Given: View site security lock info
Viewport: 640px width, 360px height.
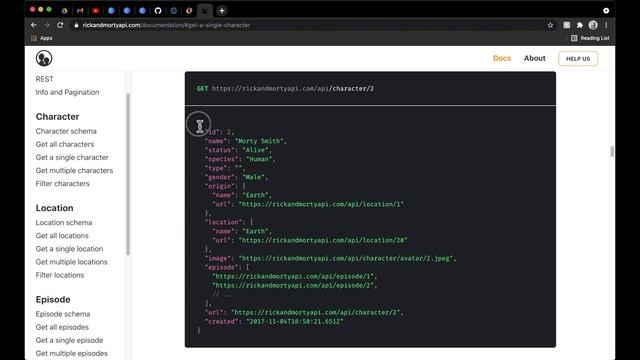Looking at the screenshot, I should click(x=76, y=25).
